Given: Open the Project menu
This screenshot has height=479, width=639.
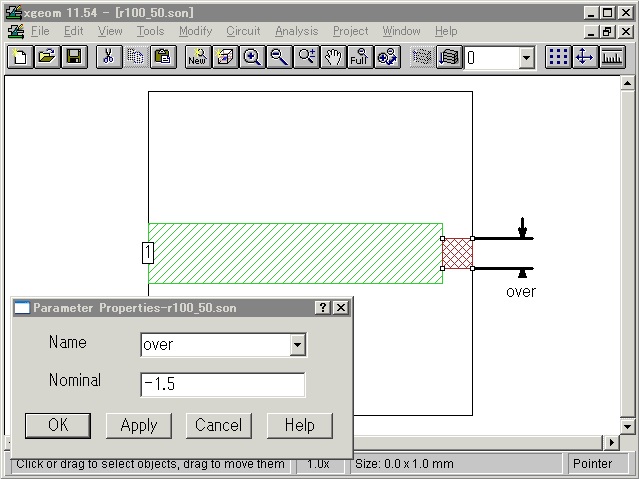Looking at the screenshot, I should (350, 31).
